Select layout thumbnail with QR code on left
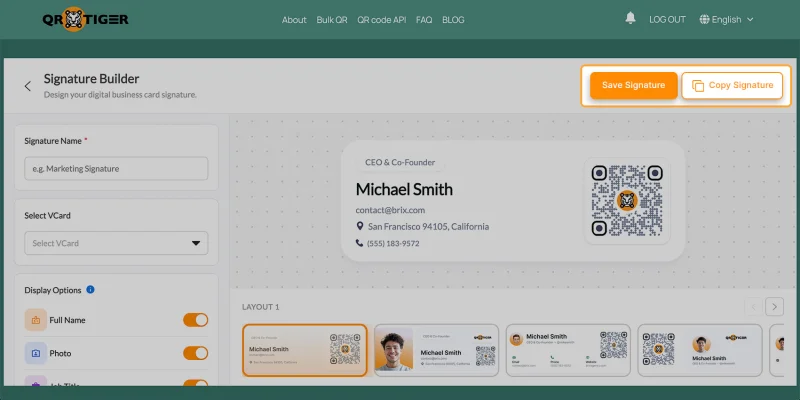 pos(699,350)
